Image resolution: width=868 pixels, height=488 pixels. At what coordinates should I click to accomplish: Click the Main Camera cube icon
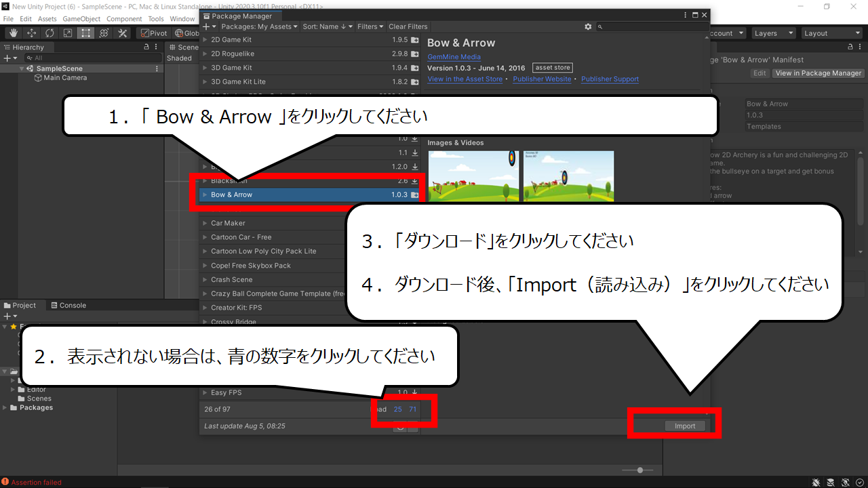tap(38, 78)
